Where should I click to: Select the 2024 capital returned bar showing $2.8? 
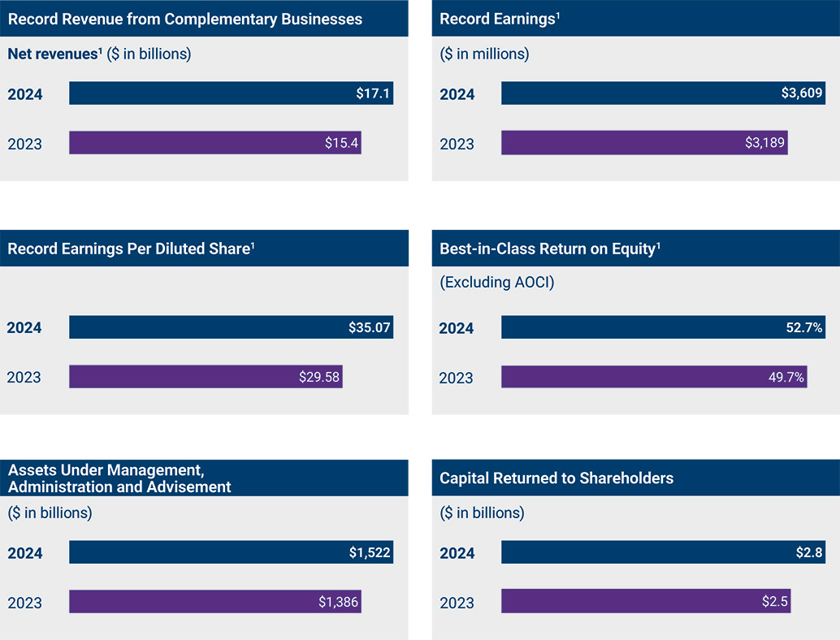click(663, 552)
